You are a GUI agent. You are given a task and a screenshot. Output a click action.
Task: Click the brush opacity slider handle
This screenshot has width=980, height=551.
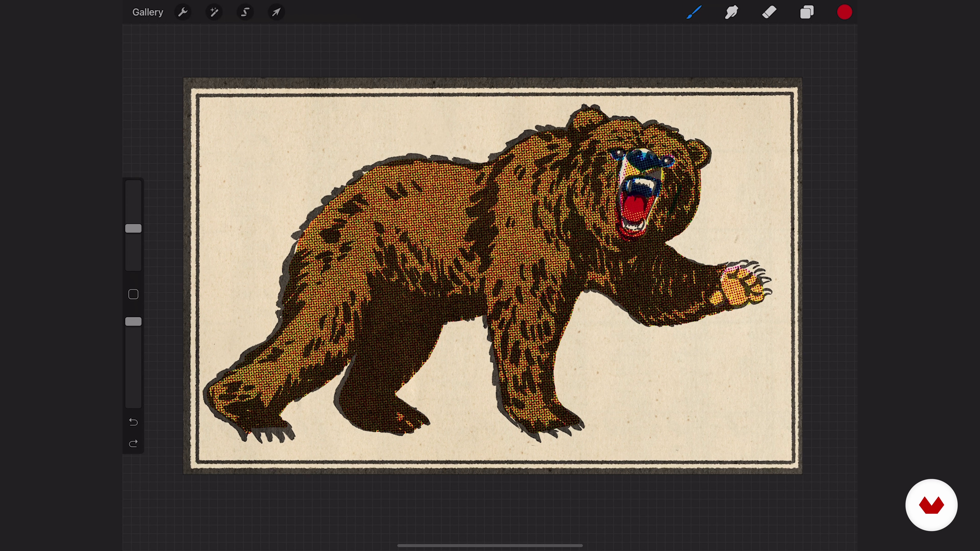point(133,322)
